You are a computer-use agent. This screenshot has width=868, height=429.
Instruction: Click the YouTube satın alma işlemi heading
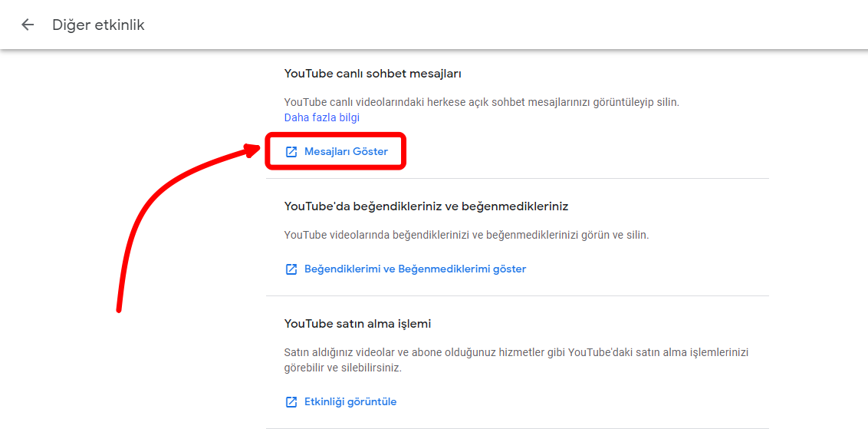[357, 324]
